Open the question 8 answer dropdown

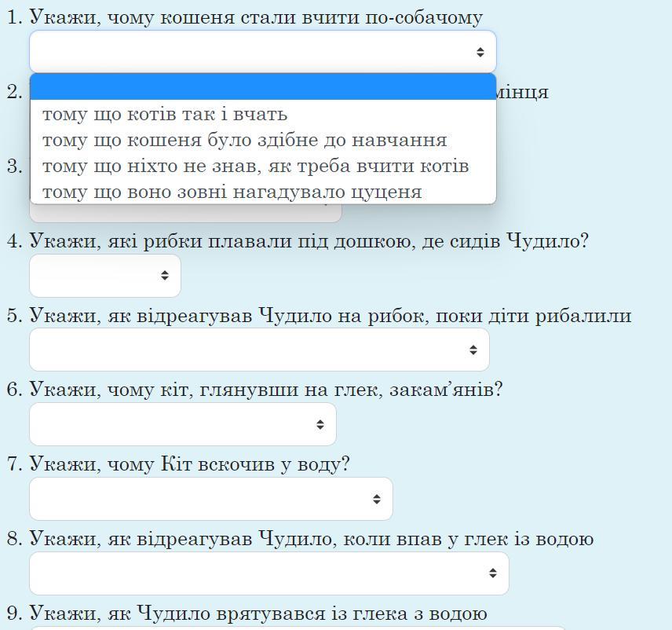269,573
